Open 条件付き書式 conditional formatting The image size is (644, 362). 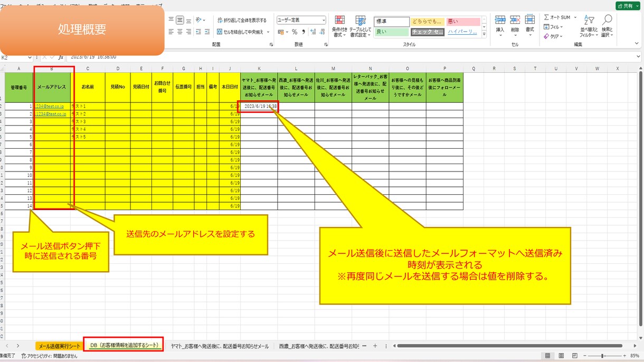(x=340, y=26)
